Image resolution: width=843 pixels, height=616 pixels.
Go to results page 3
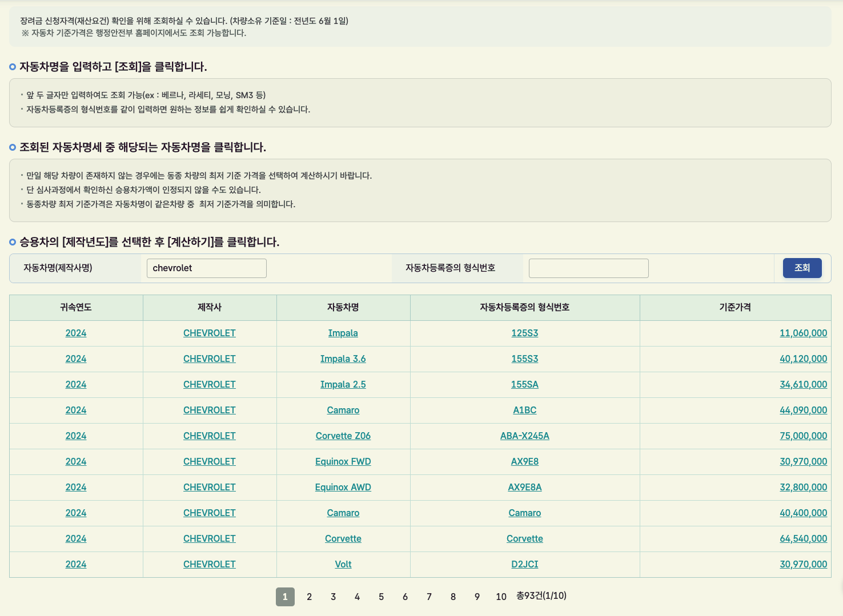pos(333,597)
